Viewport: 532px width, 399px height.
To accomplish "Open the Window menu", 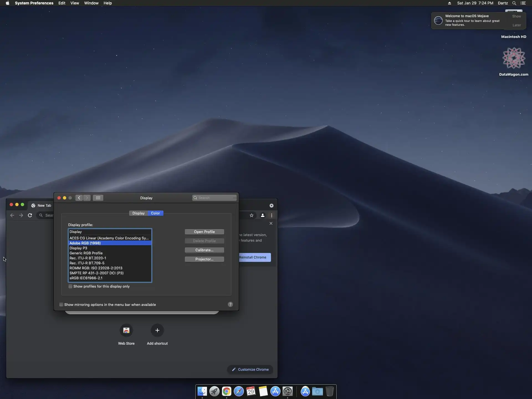I will tap(91, 3).
